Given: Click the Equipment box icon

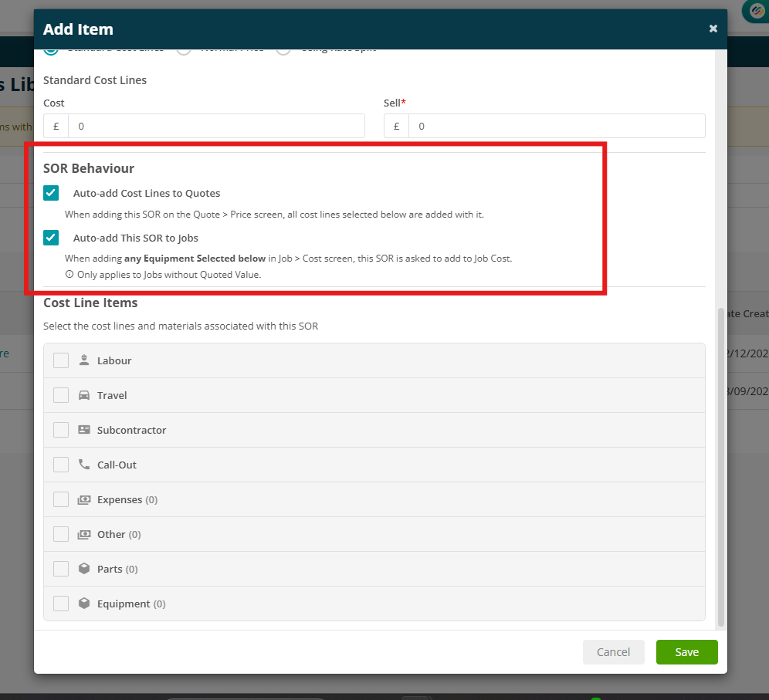Looking at the screenshot, I should point(84,603).
